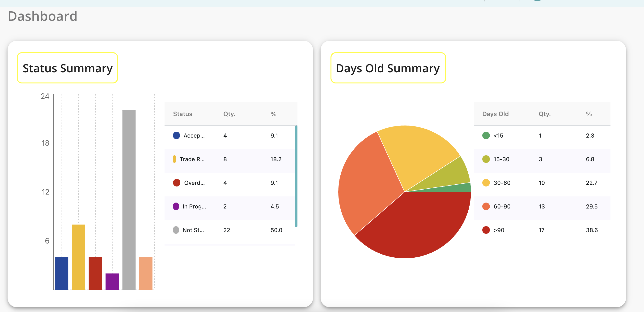
Task: Click the Days Old Summary title
Action: click(388, 68)
